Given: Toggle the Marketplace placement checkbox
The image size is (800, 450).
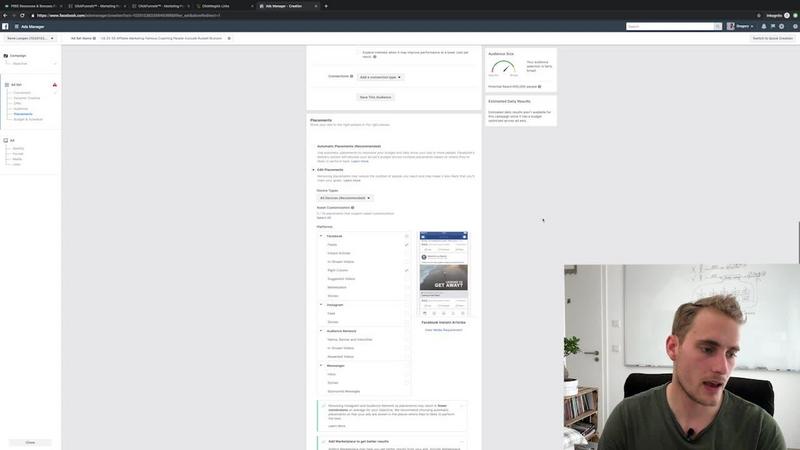Looking at the screenshot, I should coord(407,288).
